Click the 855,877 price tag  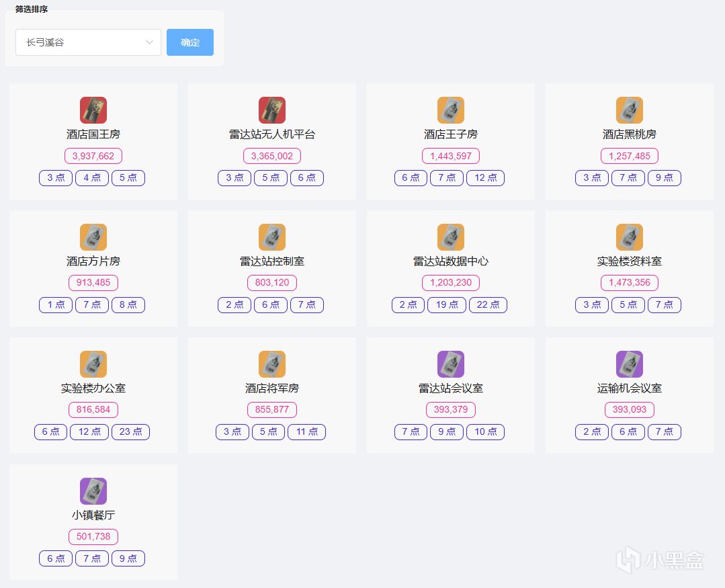272,409
